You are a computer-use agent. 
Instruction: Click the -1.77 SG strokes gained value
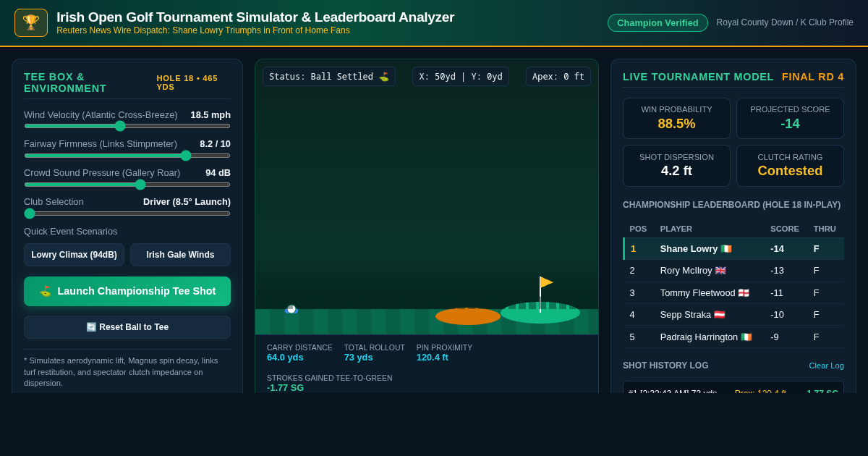coord(285,388)
